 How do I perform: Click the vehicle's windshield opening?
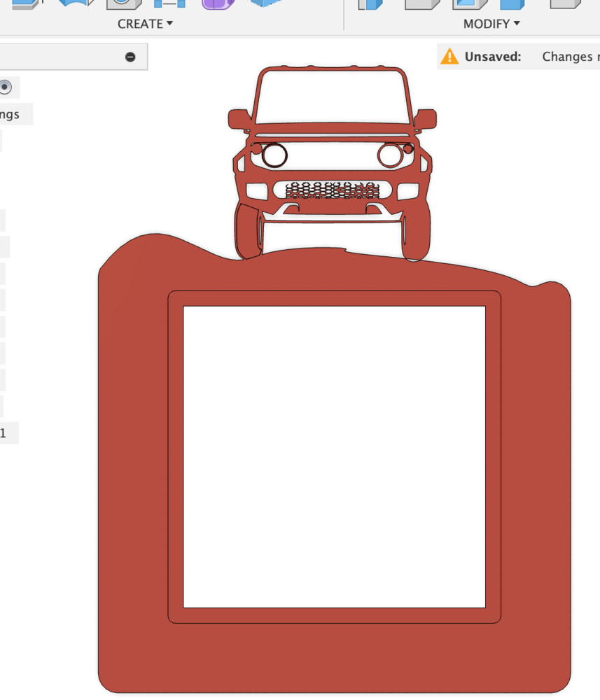(332, 97)
